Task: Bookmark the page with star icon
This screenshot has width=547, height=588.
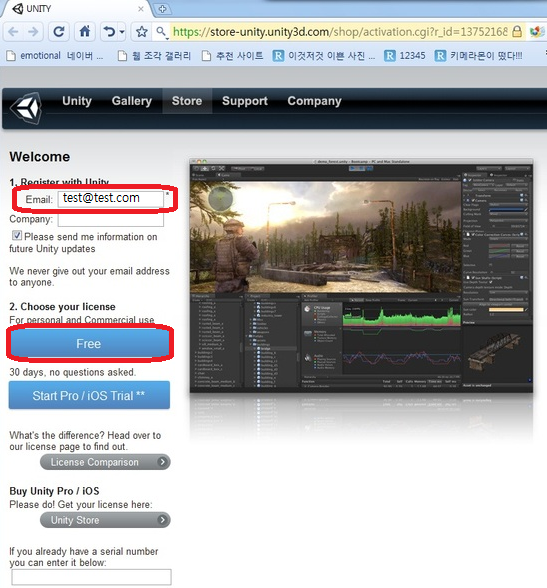Action: (141, 32)
